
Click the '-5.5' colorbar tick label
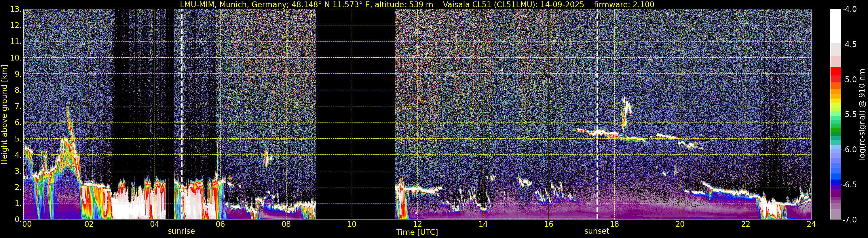[850, 114]
